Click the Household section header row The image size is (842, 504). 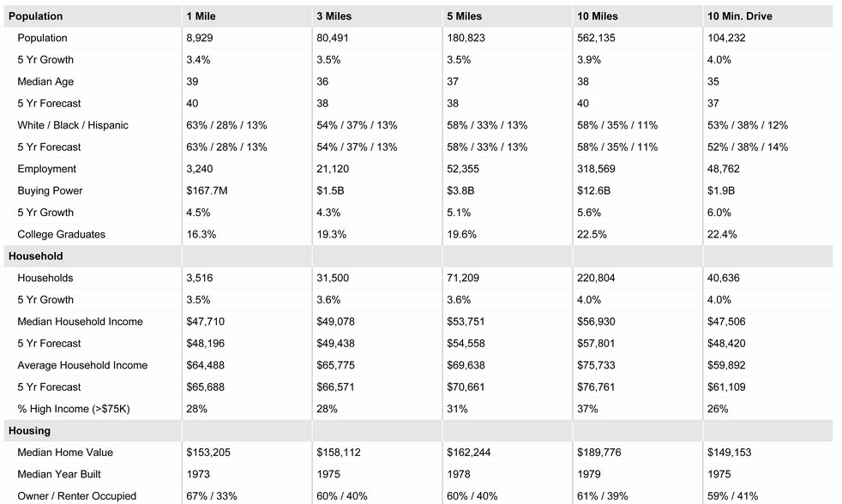pos(35,256)
